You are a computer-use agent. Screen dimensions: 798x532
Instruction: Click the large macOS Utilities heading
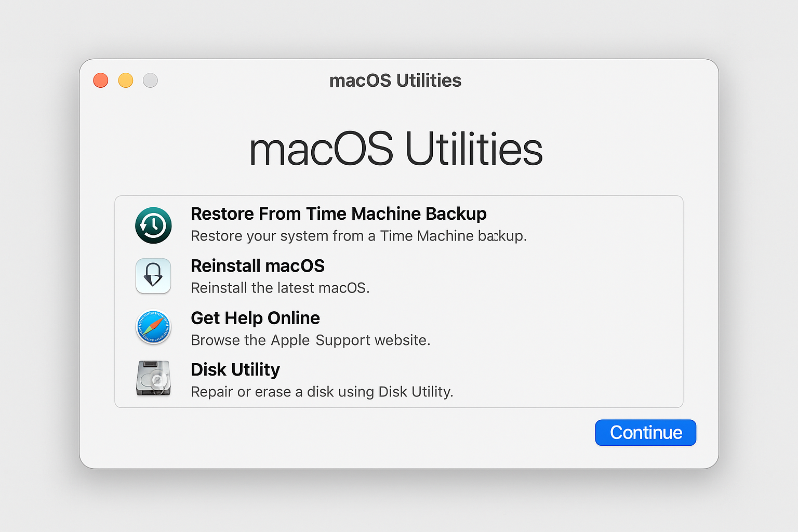[x=396, y=149]
